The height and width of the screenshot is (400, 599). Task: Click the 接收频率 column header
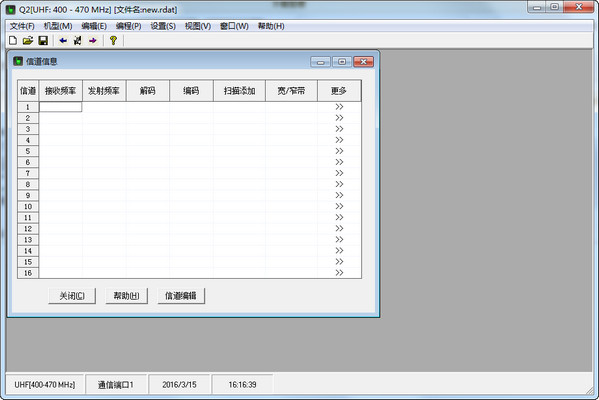click(x=61, y=91)
